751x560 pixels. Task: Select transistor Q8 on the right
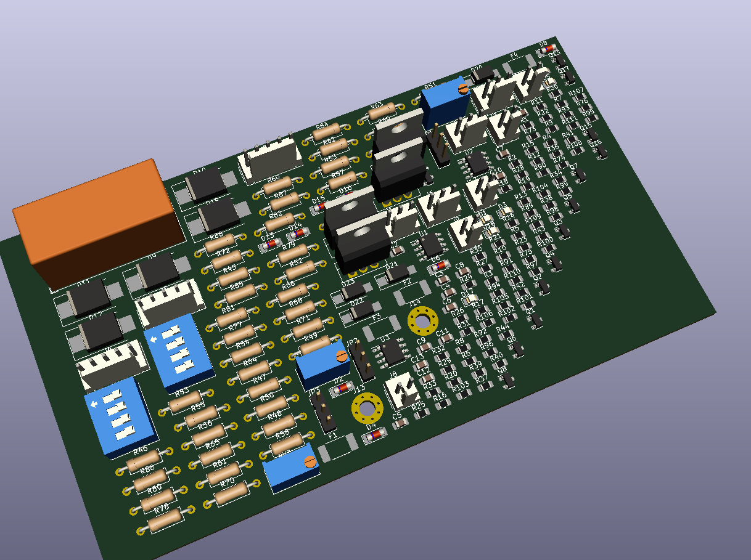coord(507,380)
